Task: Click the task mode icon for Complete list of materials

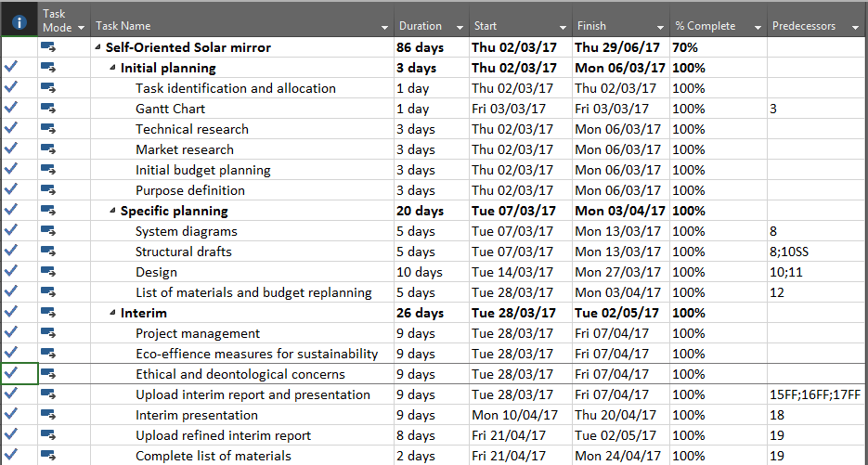Action: 48,456
